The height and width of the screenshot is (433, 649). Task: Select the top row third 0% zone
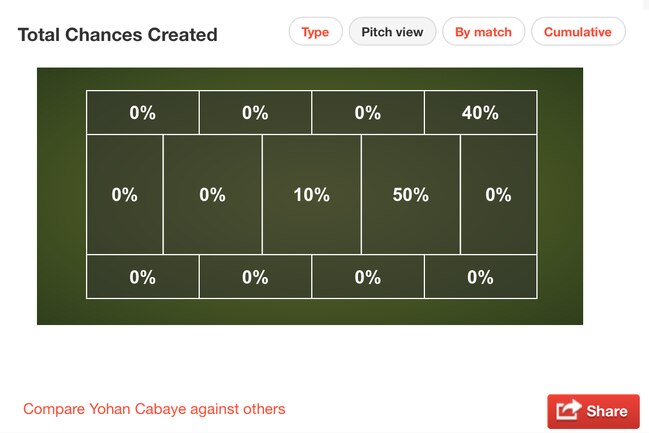368,113
